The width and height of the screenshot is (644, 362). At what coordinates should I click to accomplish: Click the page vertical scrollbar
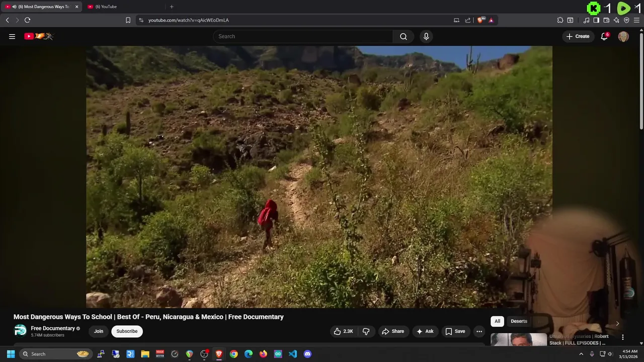(x=641, y=80)
